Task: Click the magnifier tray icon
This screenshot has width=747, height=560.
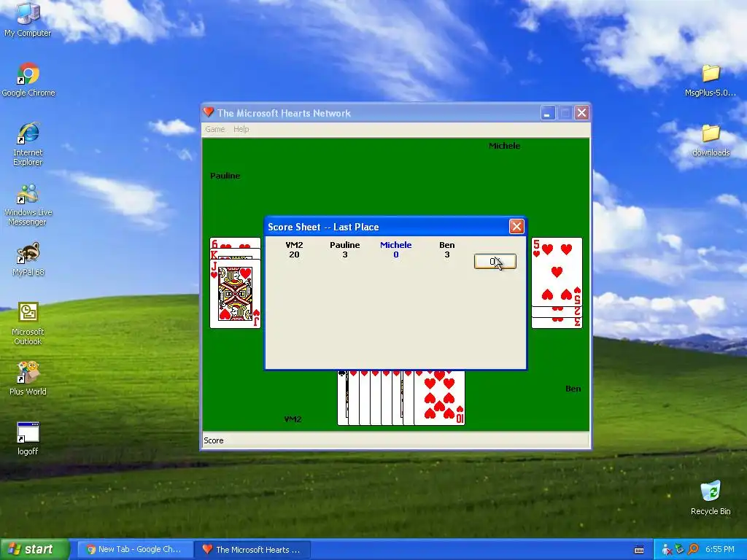Action: click(693, 550)
